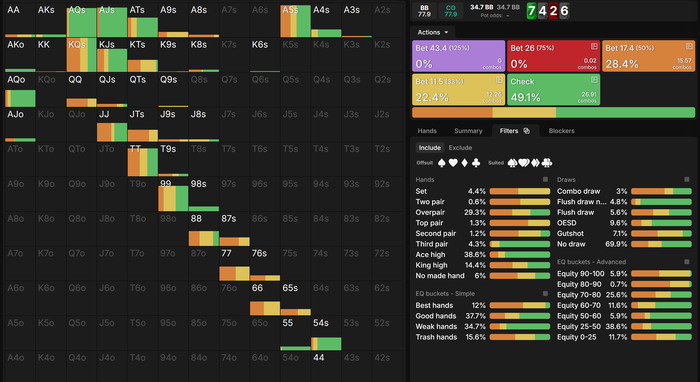
Task: Select the AQo cell in hand matrix
Action: (x=20, y=91)
